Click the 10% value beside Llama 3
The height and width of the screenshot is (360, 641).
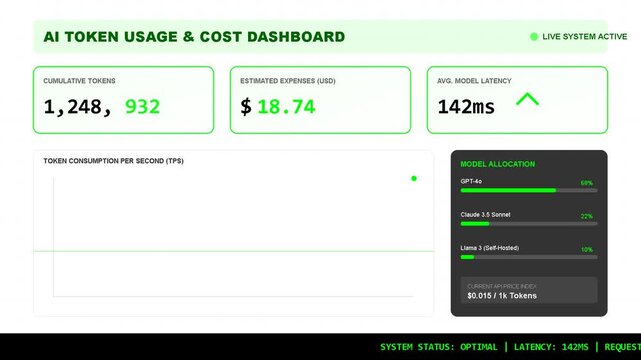point(587,250)
